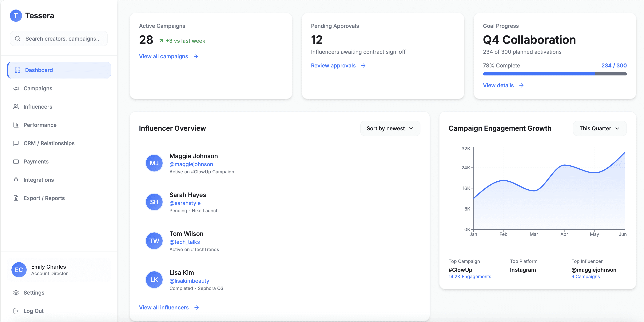Image resolution: width=644 pixels, height=322 pixels.
Task: Click arrow next to View details
Action: point(521,85)
